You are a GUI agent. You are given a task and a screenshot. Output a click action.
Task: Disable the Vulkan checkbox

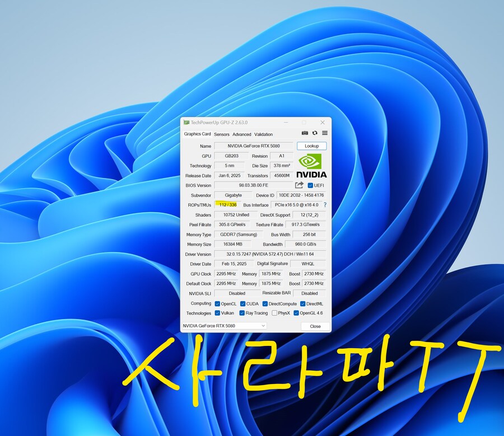[x=217, y=313]
